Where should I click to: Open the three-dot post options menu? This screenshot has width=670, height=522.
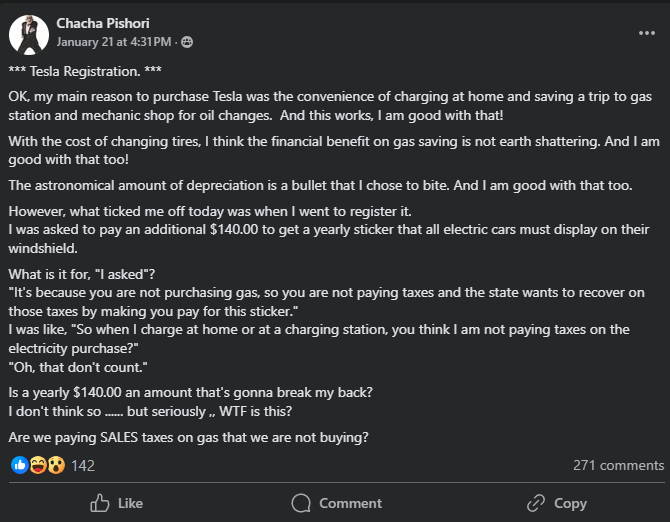point(647,33)
